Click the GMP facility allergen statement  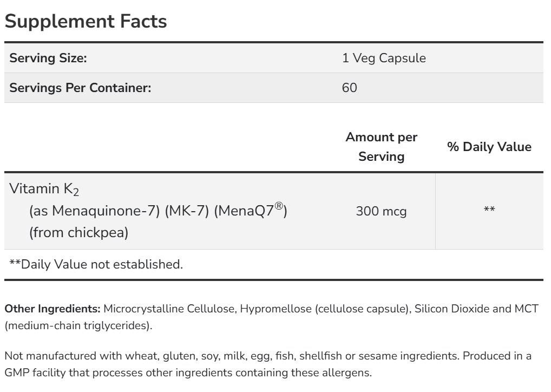tap(187, 373)
